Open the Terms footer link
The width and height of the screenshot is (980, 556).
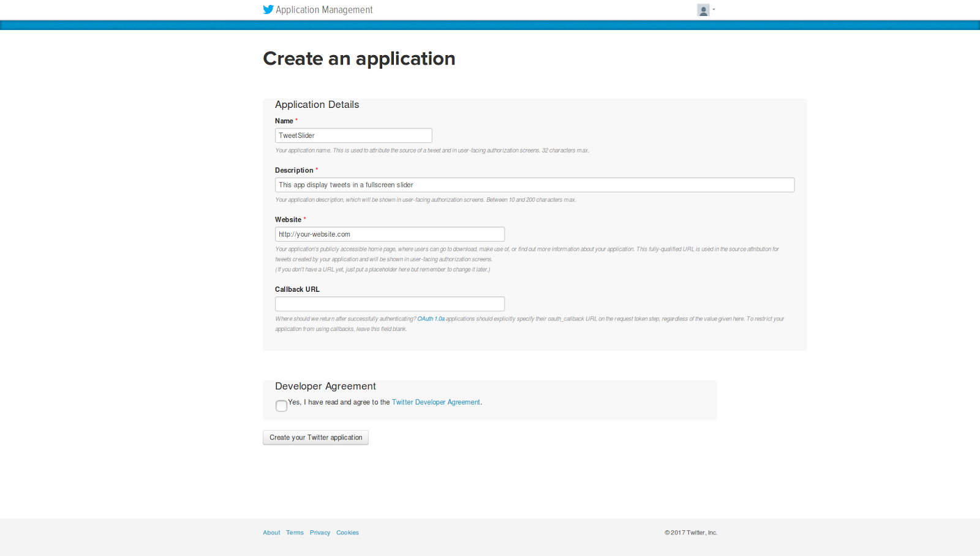coord(295,533)
